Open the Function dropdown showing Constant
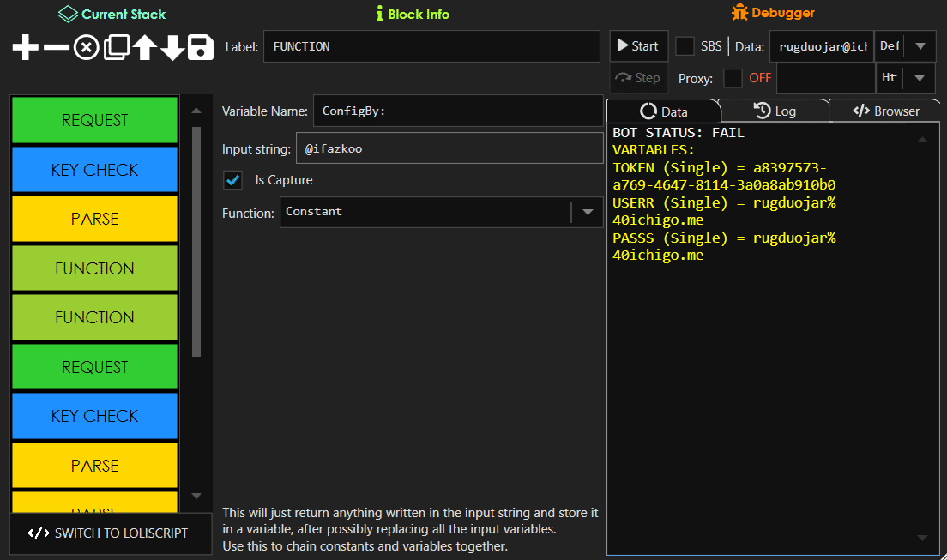947x560 pixels. 587,212
